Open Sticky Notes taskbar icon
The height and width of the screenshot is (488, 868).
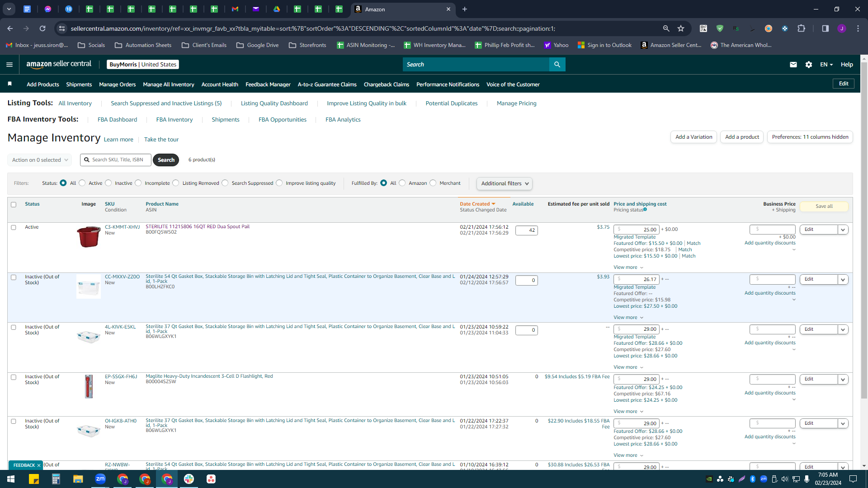pyautogui.click(x=34, y=479)
